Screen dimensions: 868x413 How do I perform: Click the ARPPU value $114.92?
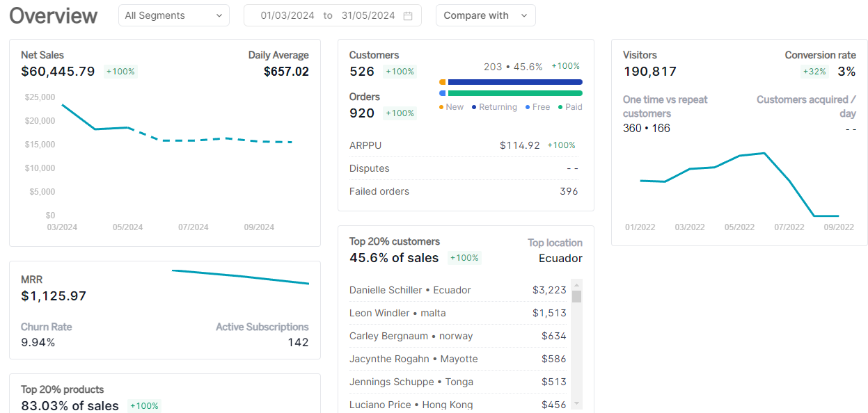coord(520,145)
